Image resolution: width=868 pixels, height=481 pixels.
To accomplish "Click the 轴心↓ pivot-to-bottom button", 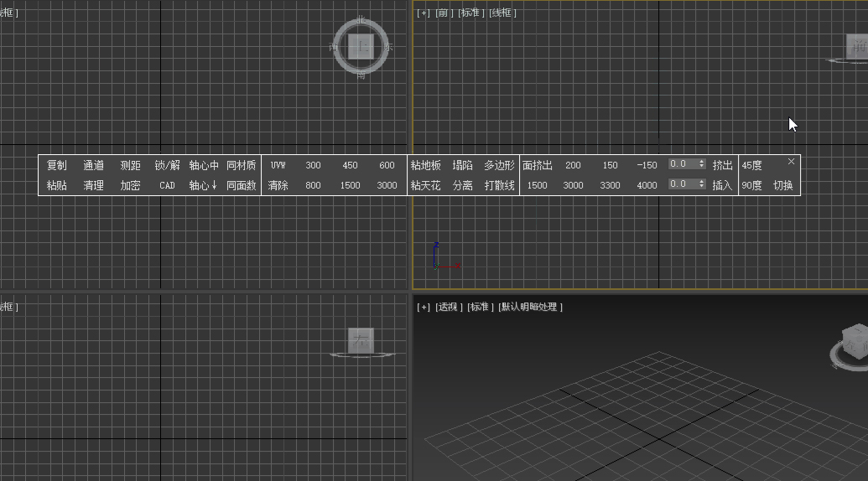I will (203, 185).
